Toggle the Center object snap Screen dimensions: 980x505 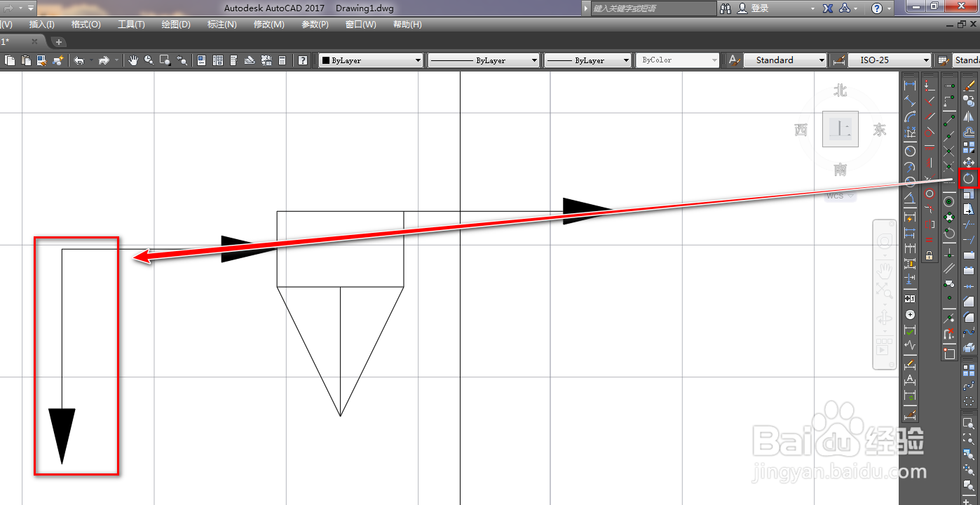[948, 201]
